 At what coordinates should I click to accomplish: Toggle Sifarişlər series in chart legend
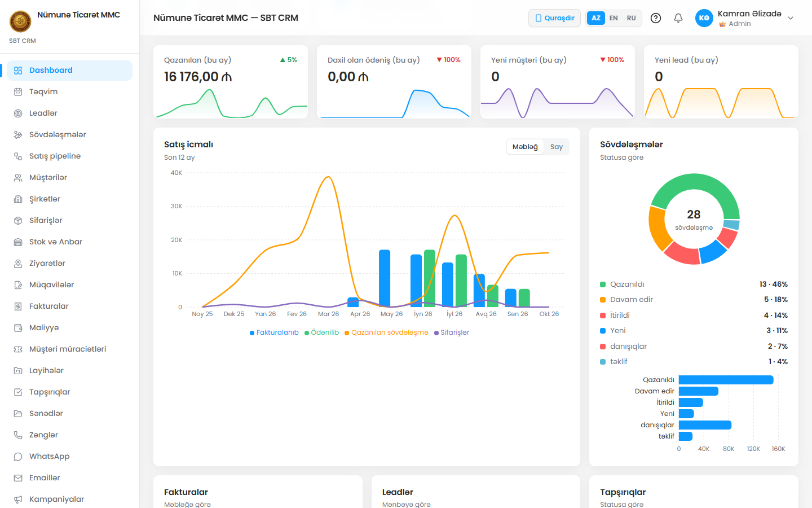(452, 332)
